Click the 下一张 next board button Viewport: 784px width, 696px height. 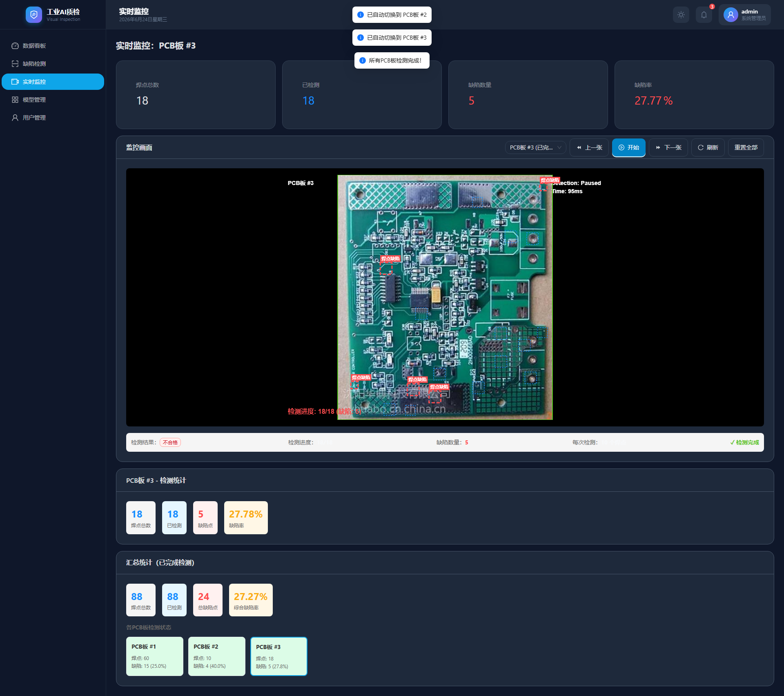click(668, 147)
